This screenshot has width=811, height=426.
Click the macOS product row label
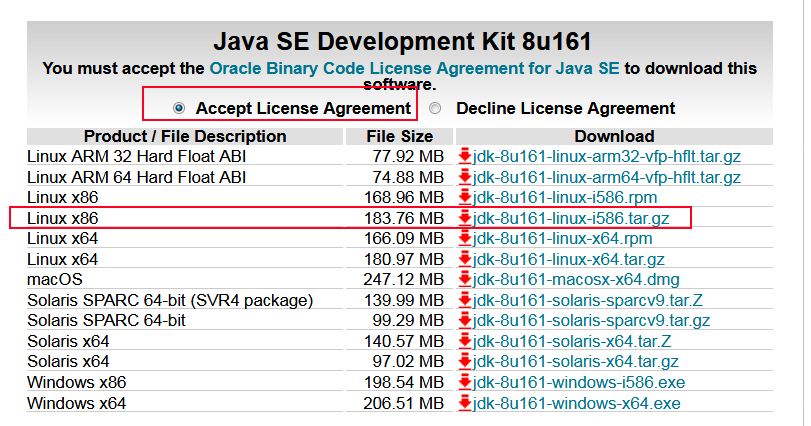point(55,280)
